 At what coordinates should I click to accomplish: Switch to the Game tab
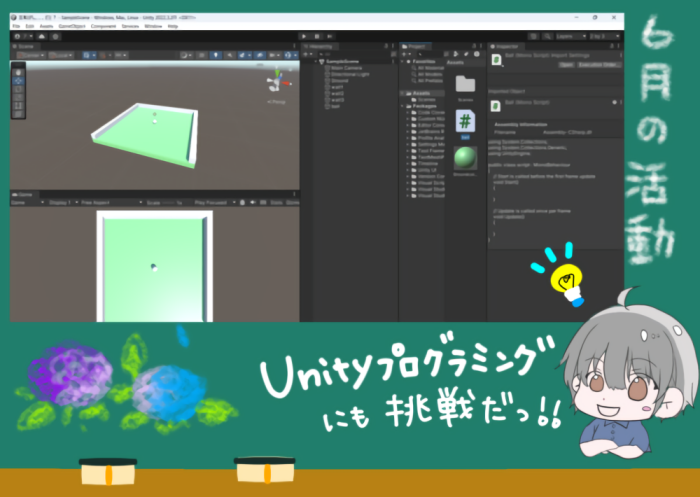pos(25,193)
